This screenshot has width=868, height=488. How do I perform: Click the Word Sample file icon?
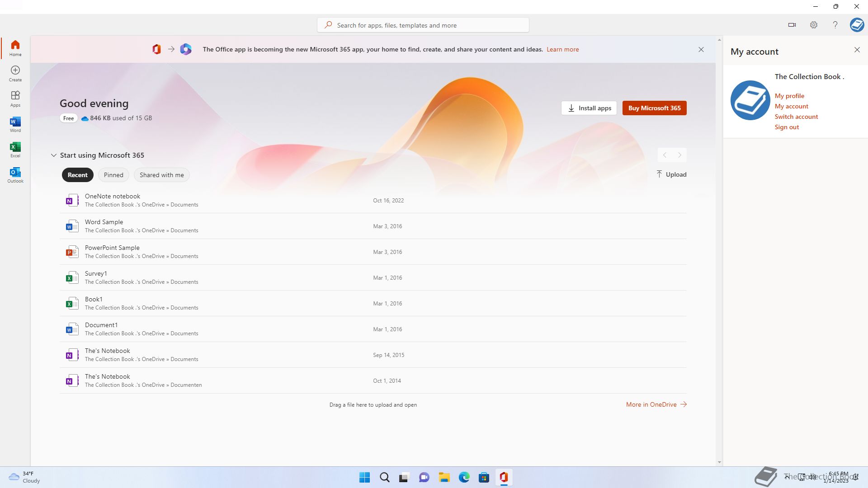71,226
